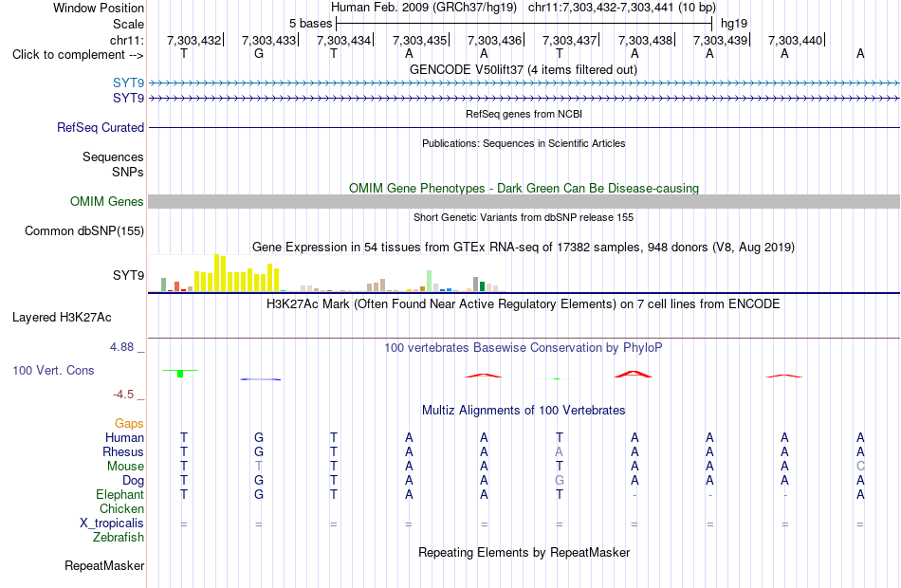Viewport: 901px width, 588px height.
Task: Click the 'X_tropicalis' alignment row label
Action: click(x=112, y=524)
